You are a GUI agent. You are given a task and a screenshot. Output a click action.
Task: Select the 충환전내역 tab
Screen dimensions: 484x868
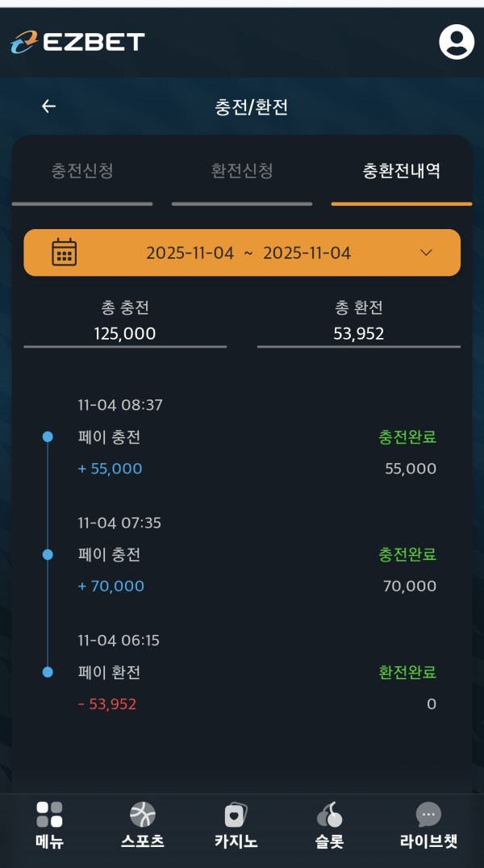[x=402, y=171]
